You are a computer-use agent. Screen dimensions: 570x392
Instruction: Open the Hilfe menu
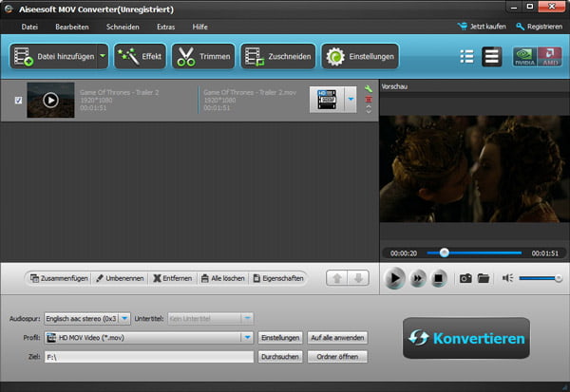[x=199, y=27]
